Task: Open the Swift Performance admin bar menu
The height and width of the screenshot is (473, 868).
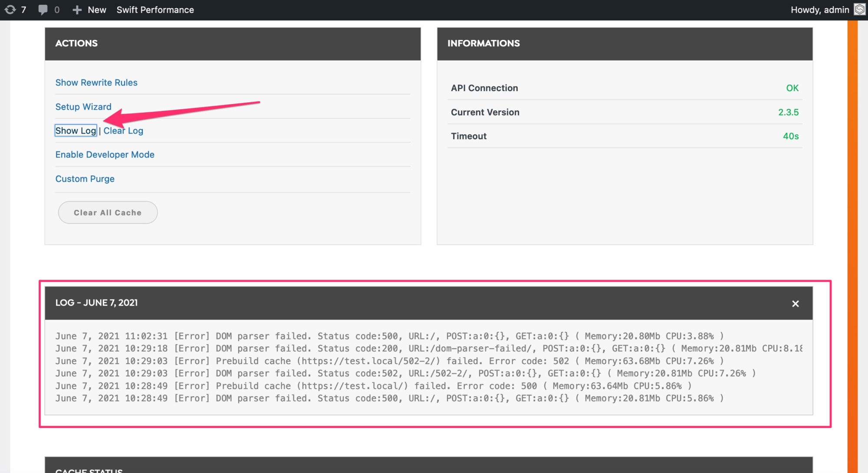Action: click(x=155, y=10)
